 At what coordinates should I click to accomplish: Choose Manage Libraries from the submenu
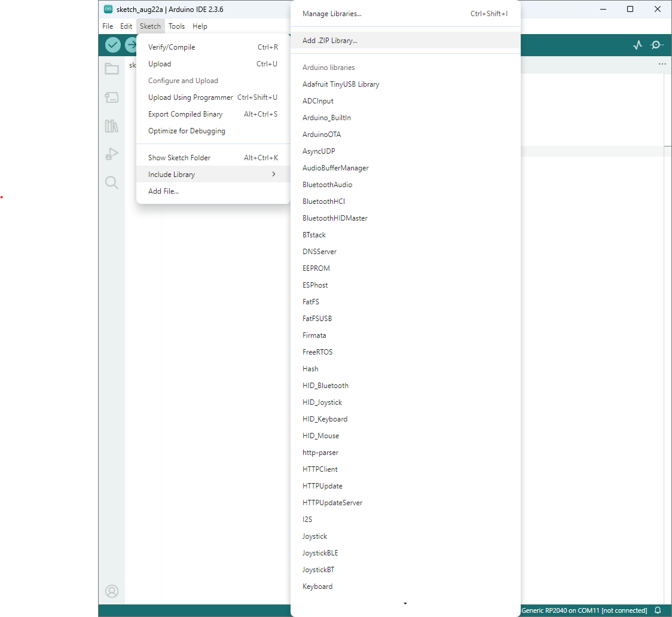[332, 14]
